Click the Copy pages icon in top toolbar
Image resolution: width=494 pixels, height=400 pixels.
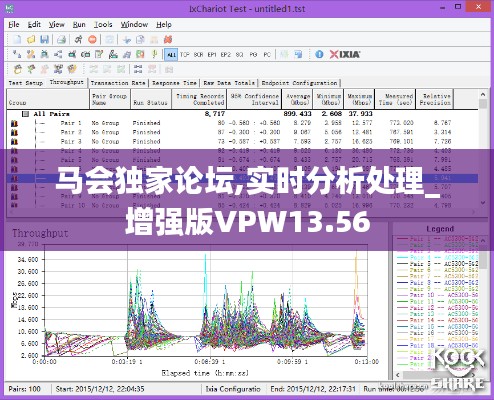pyautogui.click(x=140, y=40)
